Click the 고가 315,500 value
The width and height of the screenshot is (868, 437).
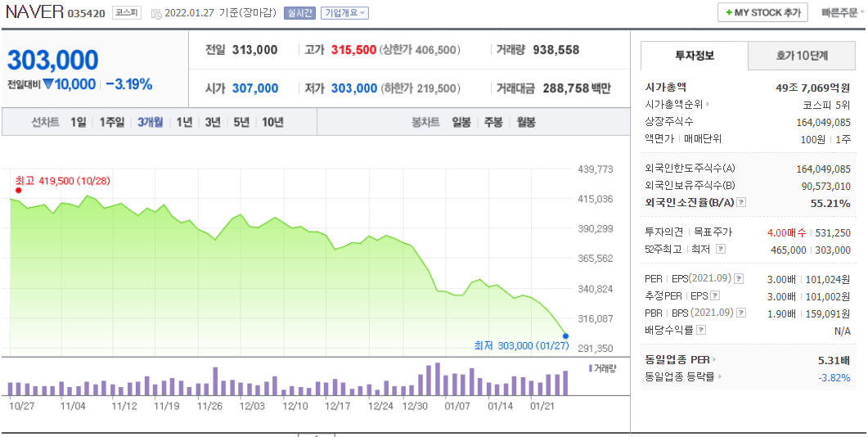pyautogui.click(x=353, y=51)
